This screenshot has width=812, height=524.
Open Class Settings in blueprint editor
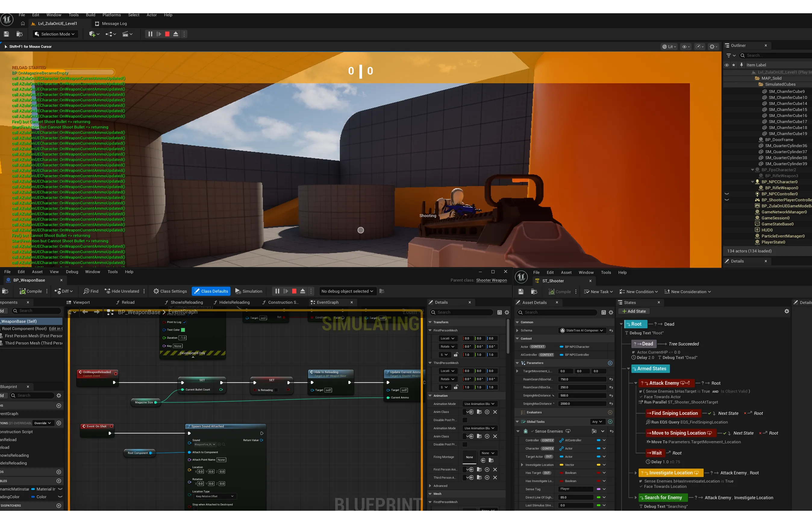tap(170, 291)
